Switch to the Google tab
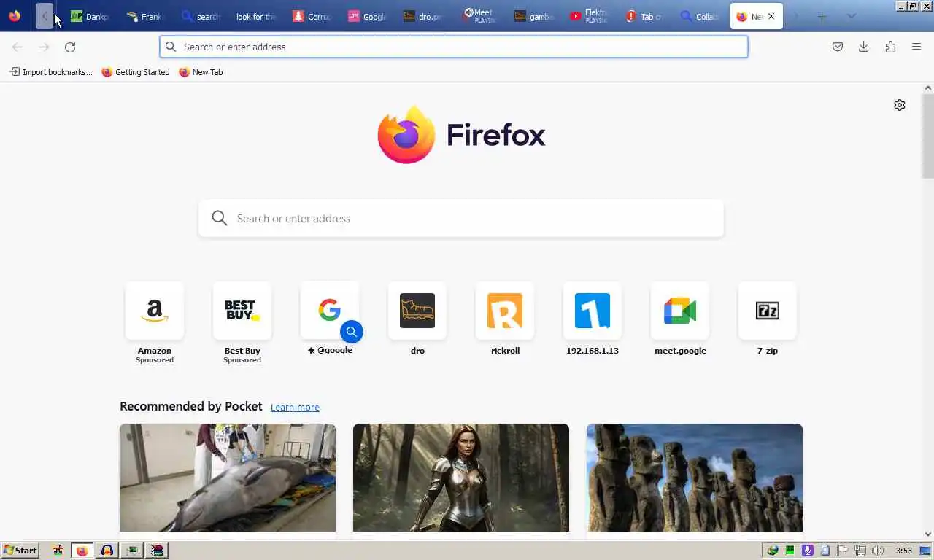934x560 pixels. (366, 16)
